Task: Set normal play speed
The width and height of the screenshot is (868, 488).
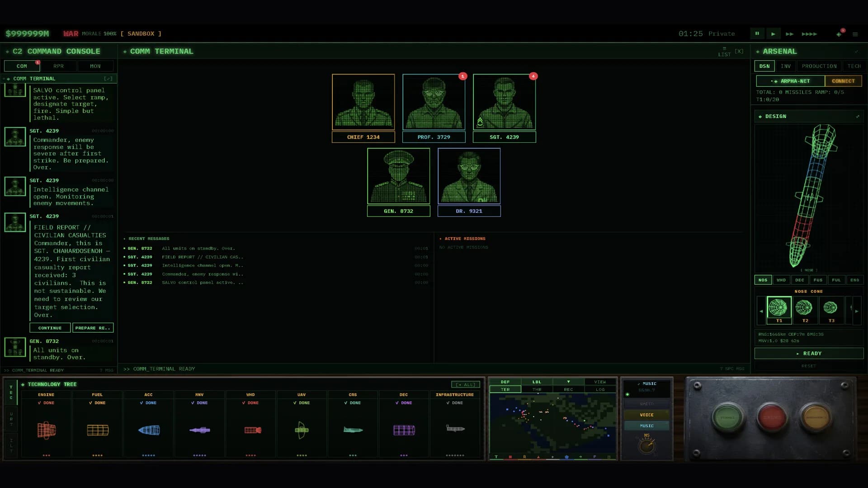Action: pyautogui.click(x=773, y=33)
